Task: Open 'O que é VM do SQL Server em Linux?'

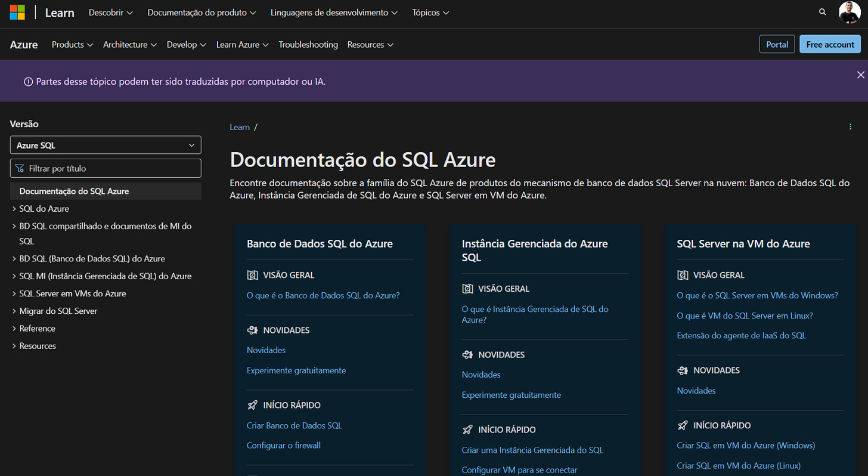Action: point(745,316)
